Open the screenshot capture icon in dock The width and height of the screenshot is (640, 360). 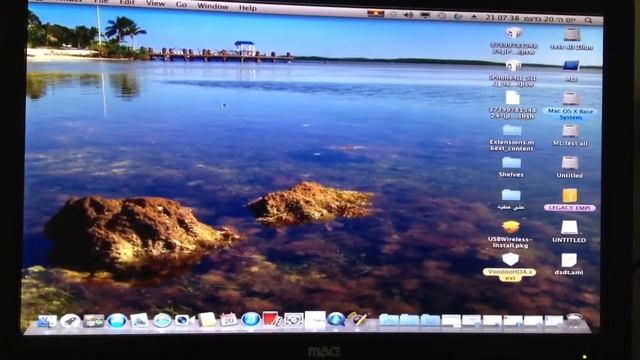293,320
